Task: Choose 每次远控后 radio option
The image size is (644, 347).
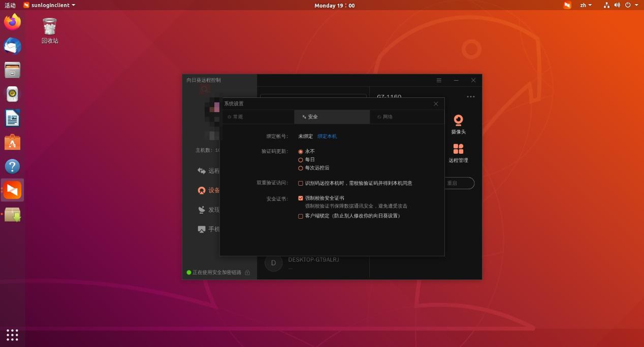Action: (301, 168)
